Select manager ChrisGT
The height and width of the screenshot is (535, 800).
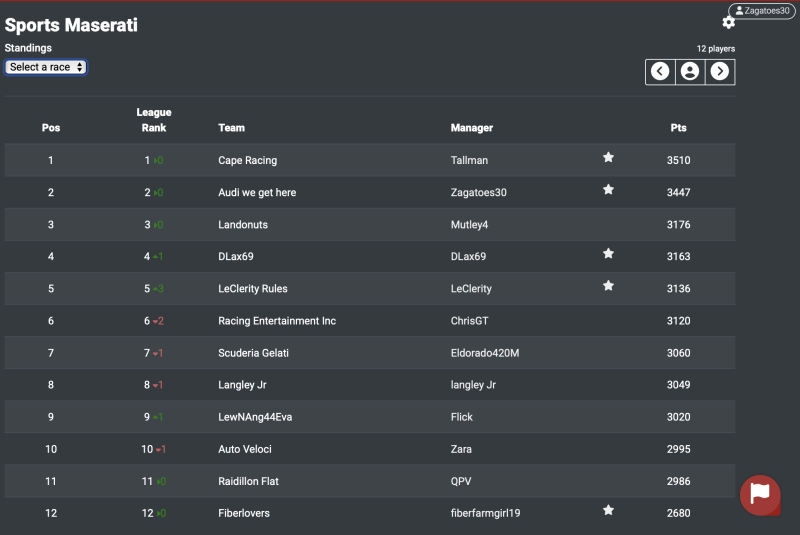469,321
